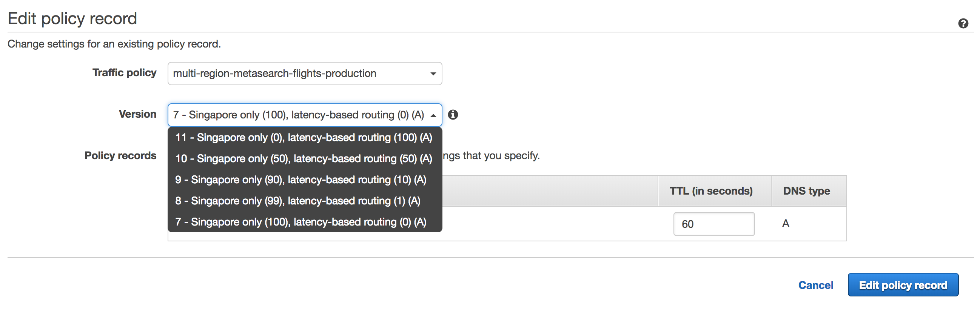Focus the TTL seconds input field
The image size is (980, 310).
pyautogui.click(x=713, y=224)
